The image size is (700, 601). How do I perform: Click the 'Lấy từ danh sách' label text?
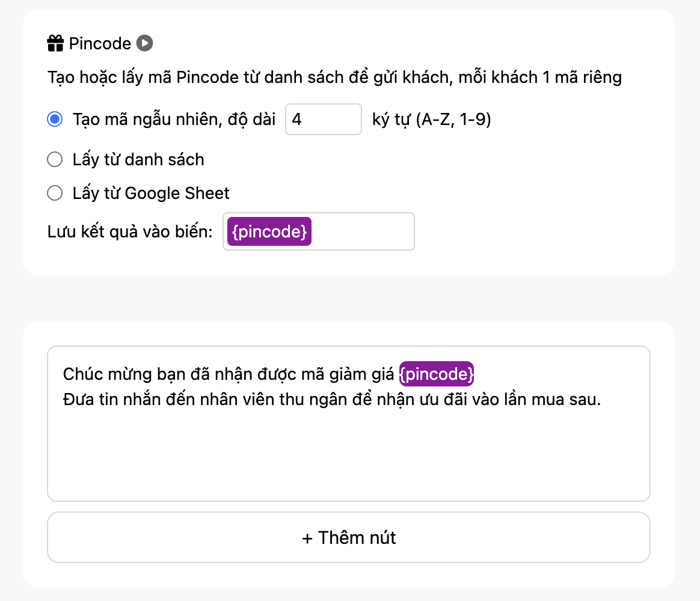(138, 159)
